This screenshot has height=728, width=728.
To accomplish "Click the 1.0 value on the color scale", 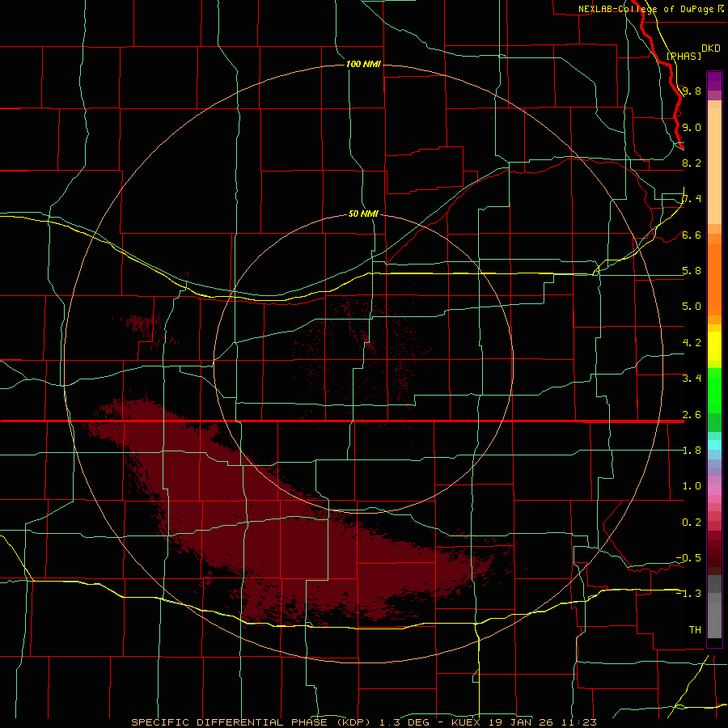I will [x=692, y=486].
